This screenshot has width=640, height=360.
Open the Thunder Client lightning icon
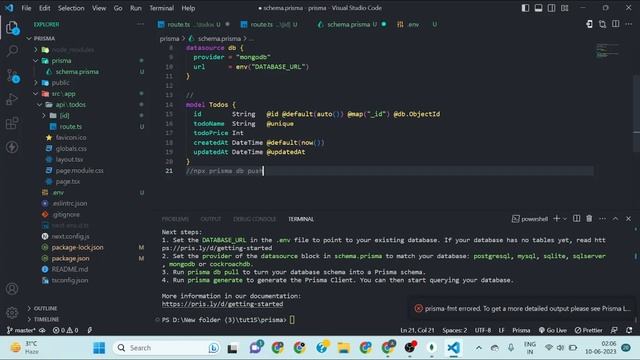pyautogui.click(x=12, y=147)
